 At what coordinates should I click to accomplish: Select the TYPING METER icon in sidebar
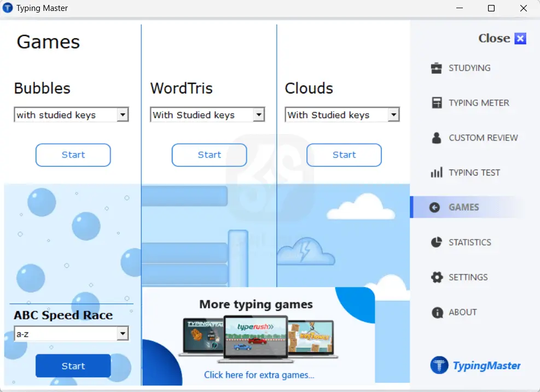click(x=436, y=103)
